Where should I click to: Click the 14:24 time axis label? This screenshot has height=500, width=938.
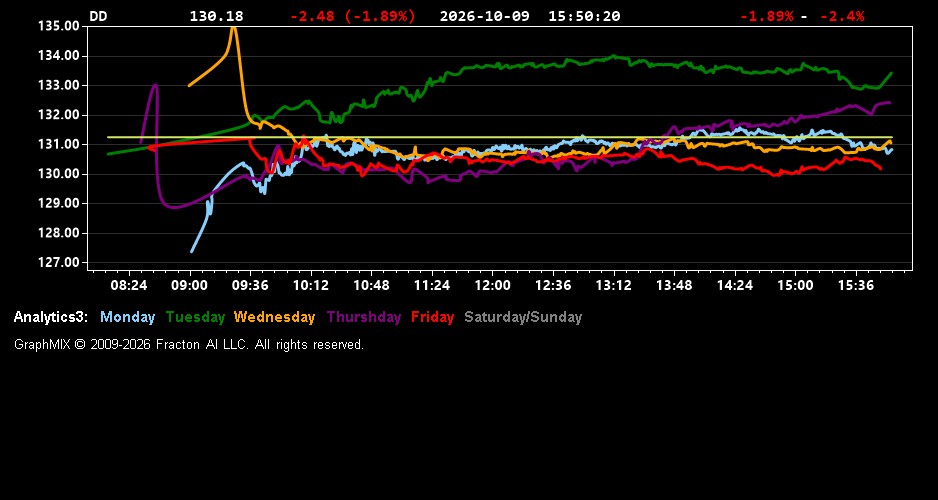pos(735,285)
